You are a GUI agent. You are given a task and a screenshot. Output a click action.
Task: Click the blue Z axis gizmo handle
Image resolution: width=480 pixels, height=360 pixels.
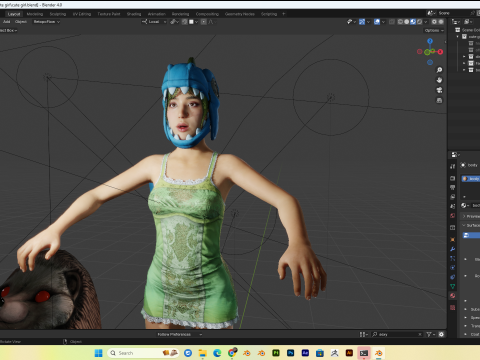point(430,41)
